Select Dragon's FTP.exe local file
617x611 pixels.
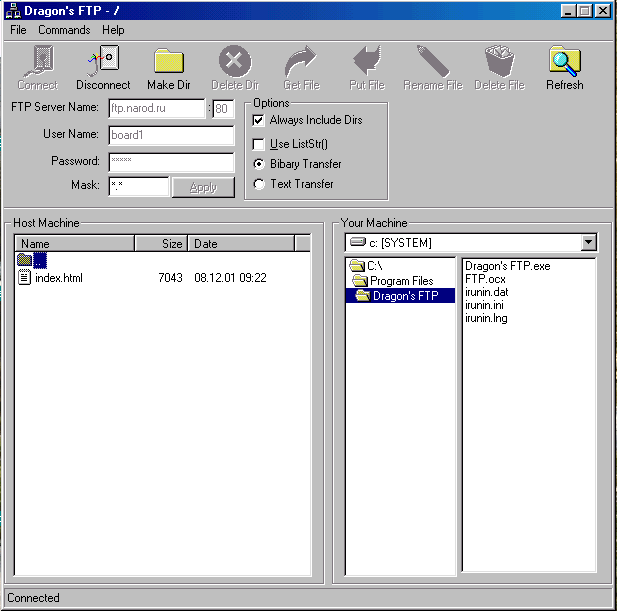click(508, 266)
